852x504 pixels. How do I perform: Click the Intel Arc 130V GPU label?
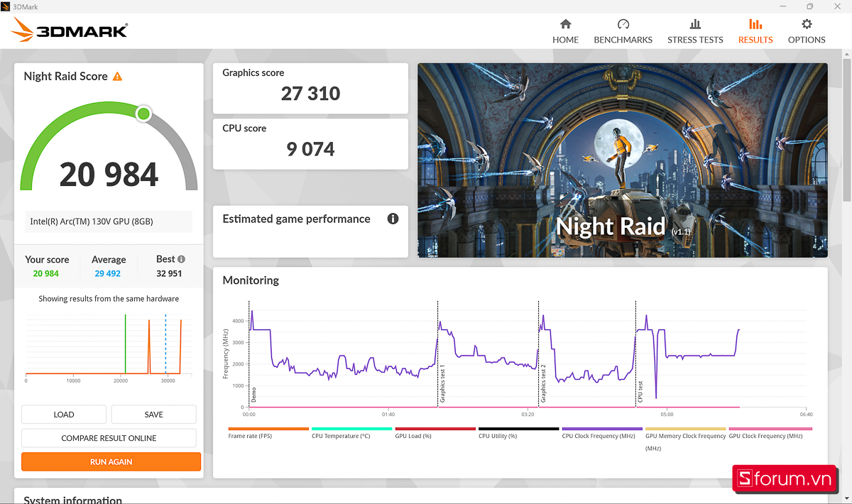click(x=109, y=221)
